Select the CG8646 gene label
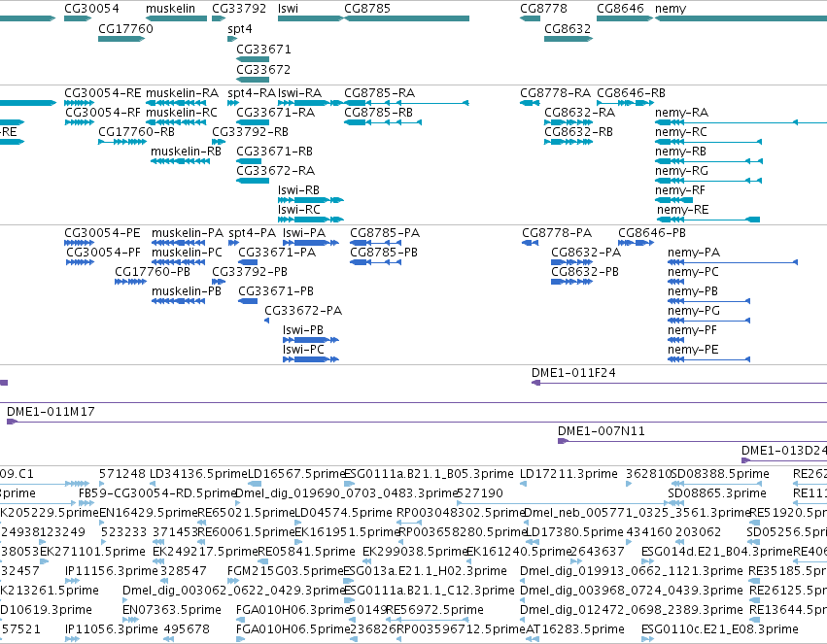827x644 pixels. click(620, 9)
